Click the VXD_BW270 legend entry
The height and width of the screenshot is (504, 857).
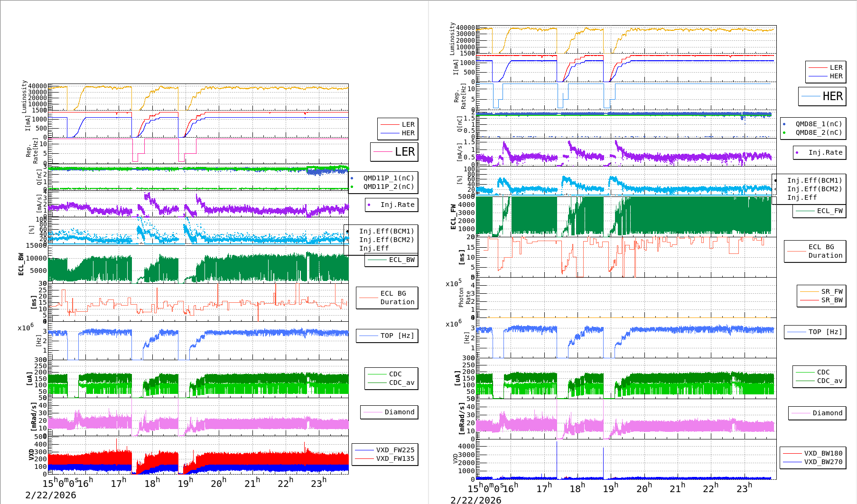[x=823, y=462]
